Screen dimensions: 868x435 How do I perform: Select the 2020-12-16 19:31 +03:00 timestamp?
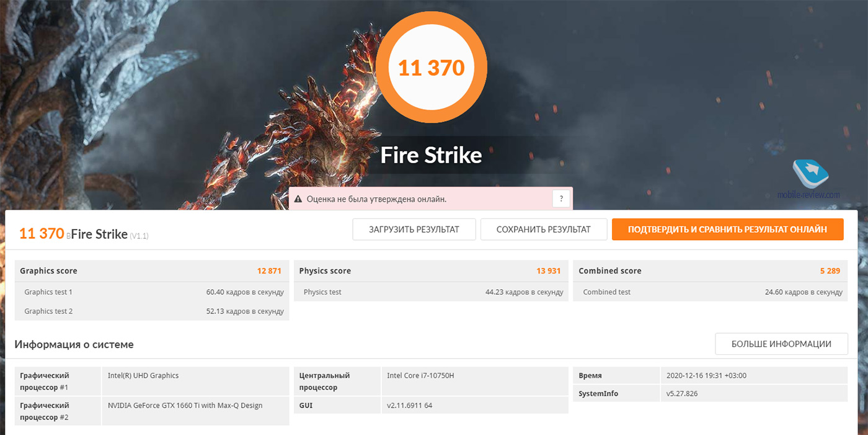pos(706,375)
